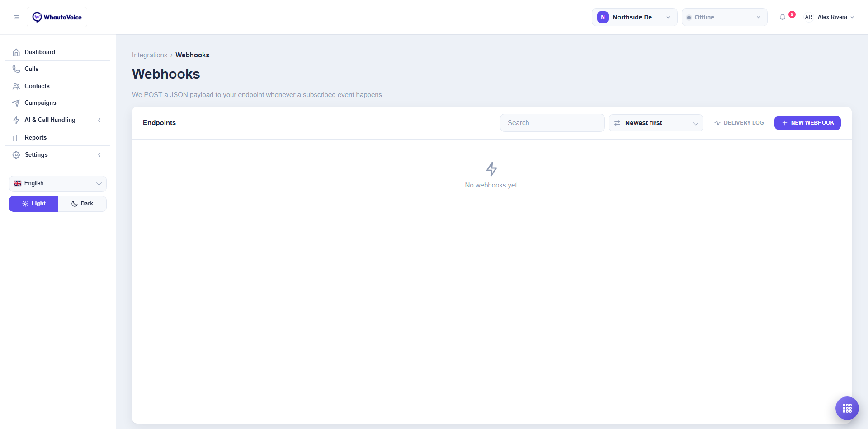Image resolution: width=868 pixels, height=429 pixels.
Task: Click the AR user avatar
Action: point(808,17)
